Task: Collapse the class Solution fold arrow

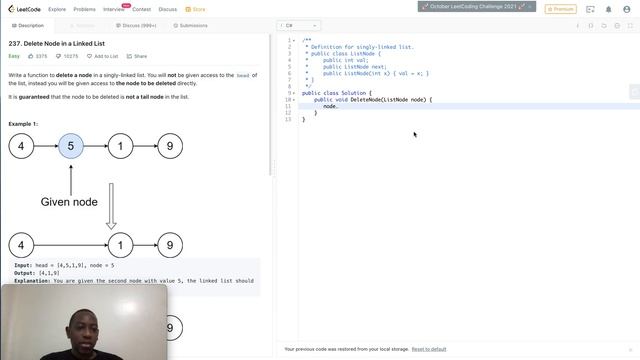Action: (x=294, y=93)
